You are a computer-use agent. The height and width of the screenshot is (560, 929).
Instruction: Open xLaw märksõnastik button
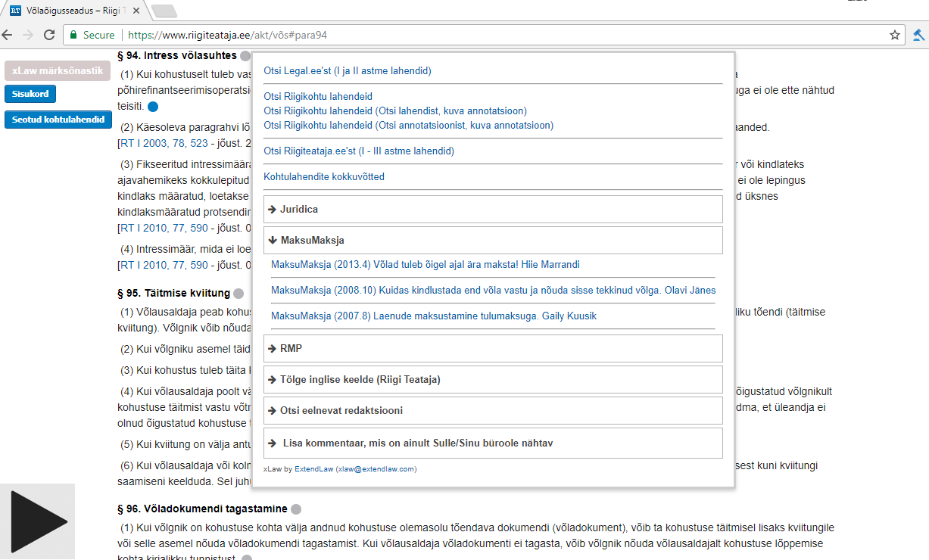(58, 70)
